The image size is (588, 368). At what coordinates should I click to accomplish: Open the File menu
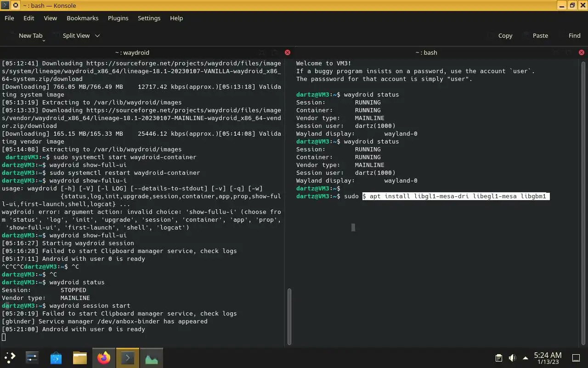(9, 18)
